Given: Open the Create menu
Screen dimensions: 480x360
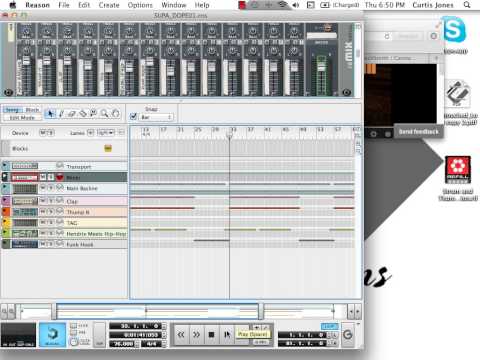Looking at the screenshot, I should (x=109, y=5).
